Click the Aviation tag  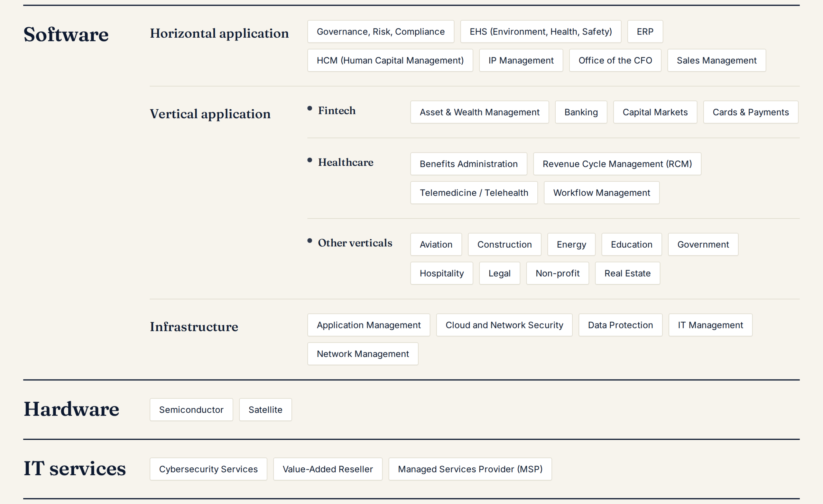(436, 244)
